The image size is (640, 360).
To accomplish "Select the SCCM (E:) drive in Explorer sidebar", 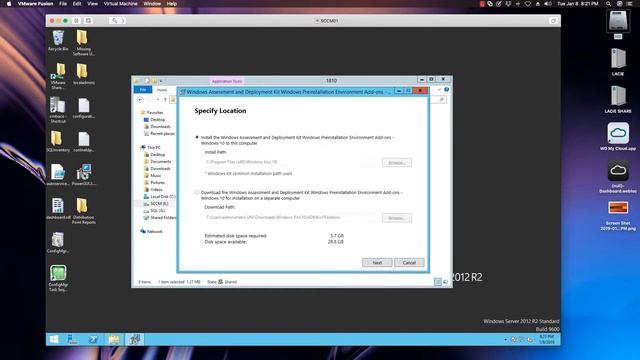I will [156, 203].
